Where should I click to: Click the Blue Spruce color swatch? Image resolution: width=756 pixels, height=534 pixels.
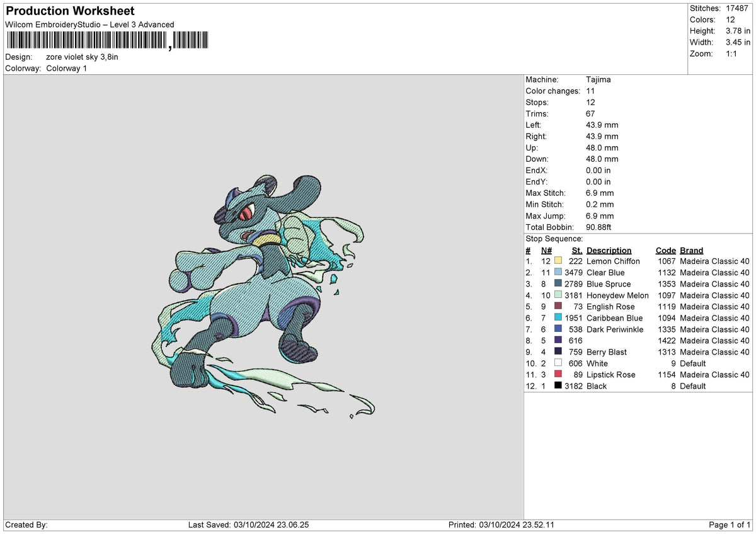tap(558, 283)
